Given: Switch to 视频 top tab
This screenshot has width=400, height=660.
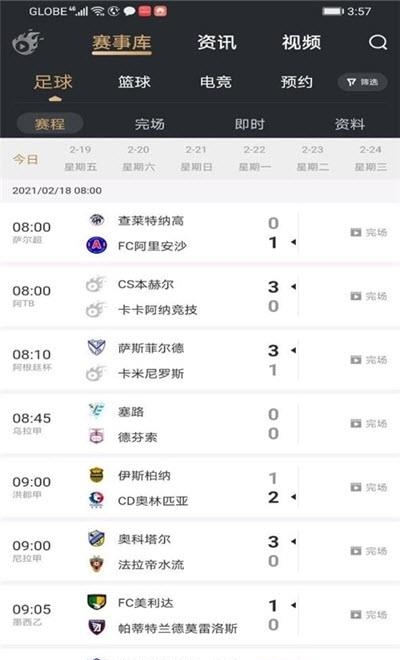Looking at the screenshot, I should tap(301, 43).
